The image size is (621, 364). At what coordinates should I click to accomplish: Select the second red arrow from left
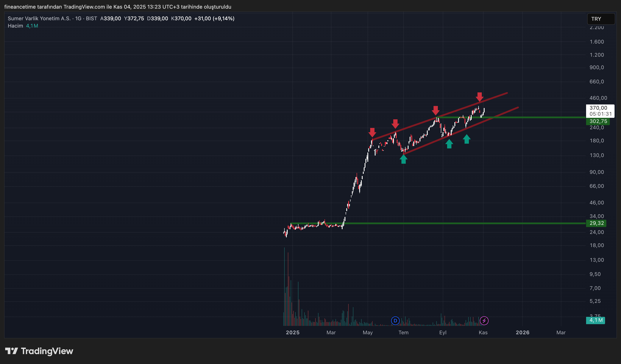point(395,124)
